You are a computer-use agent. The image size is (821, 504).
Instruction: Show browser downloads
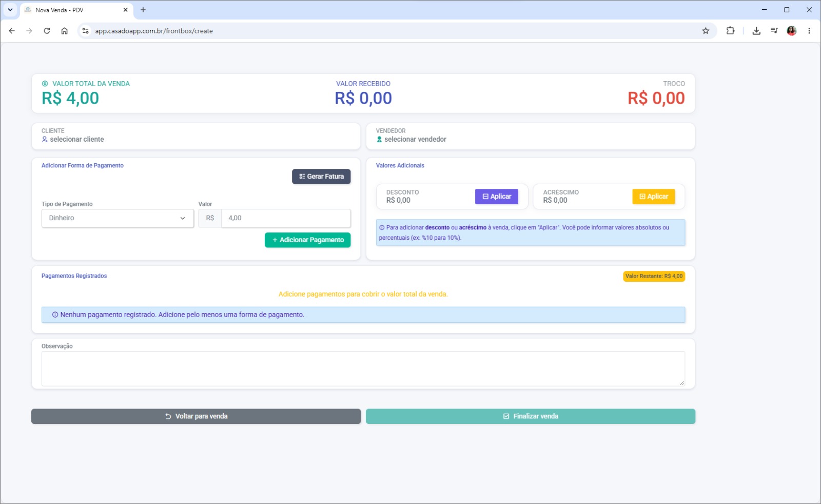[756, 31]
